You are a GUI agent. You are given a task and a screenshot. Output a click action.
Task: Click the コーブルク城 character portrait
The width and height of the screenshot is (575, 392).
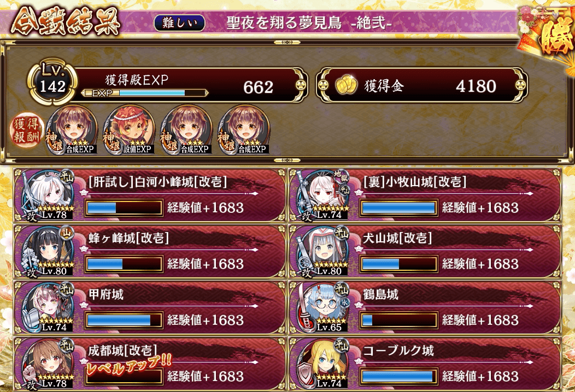pos(322,364)
